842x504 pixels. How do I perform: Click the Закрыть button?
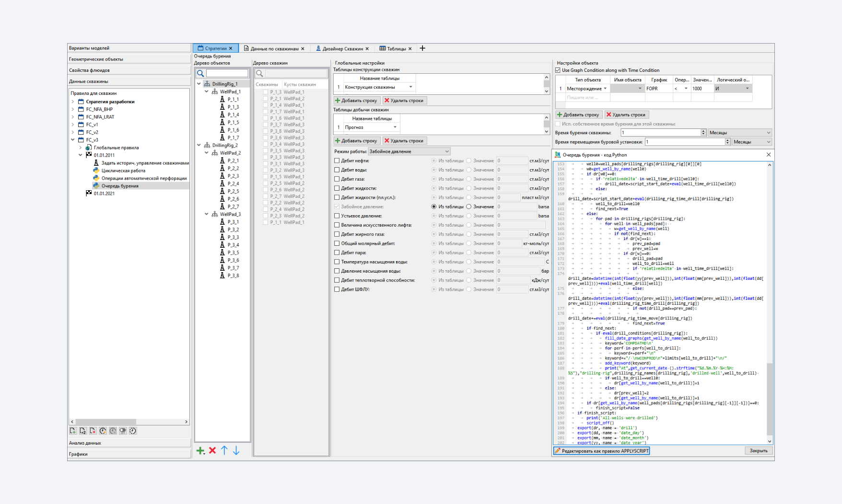click(x=759, y=451)
